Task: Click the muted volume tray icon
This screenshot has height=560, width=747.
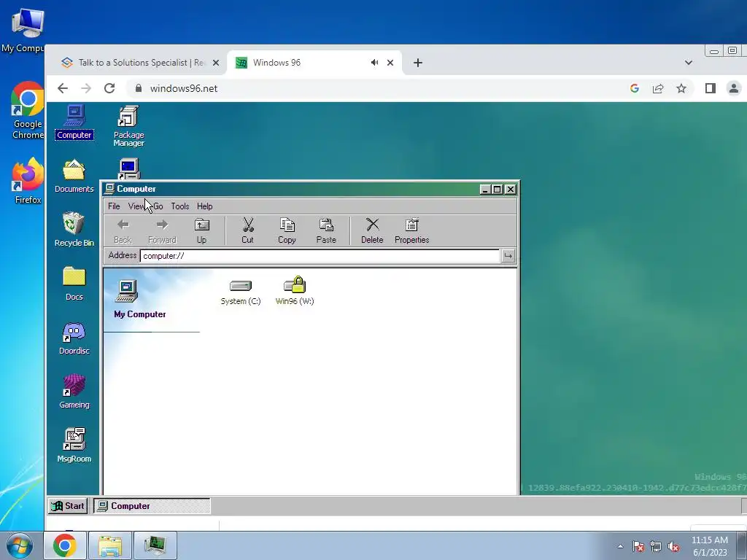Action: pyautogui.click(x=673, y=546)
